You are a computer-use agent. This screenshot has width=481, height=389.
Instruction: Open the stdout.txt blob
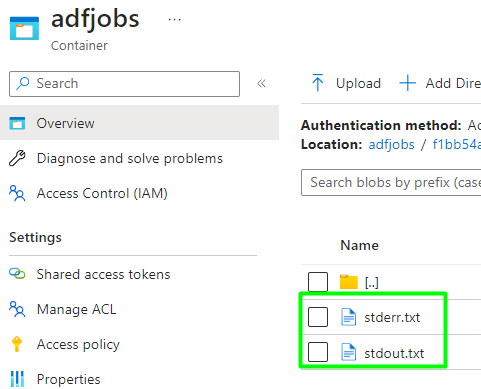coord(394,353)
